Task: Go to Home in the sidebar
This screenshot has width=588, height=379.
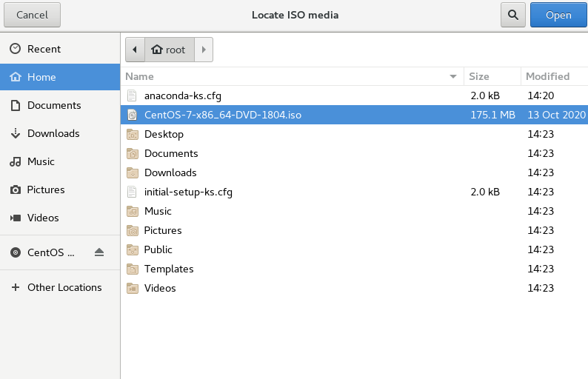Action: pyautogui.click(x=60, y=77)
